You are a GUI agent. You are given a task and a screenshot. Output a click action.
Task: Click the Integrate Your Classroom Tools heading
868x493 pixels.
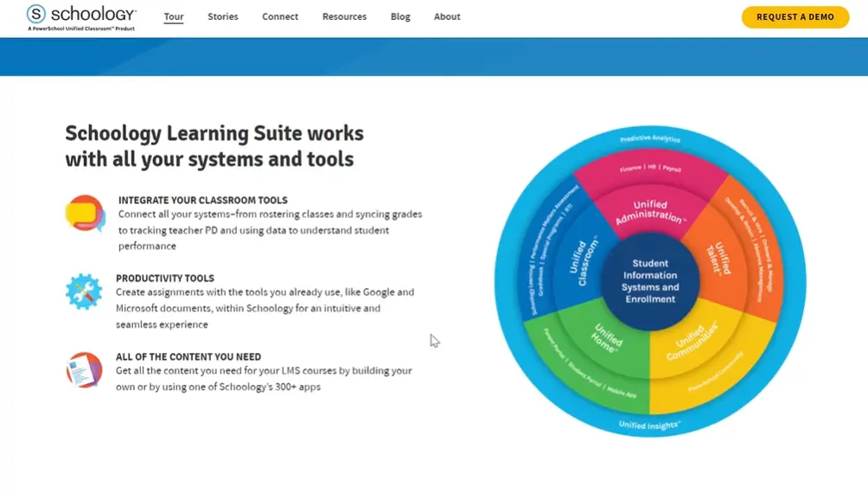tap(203, 200)
